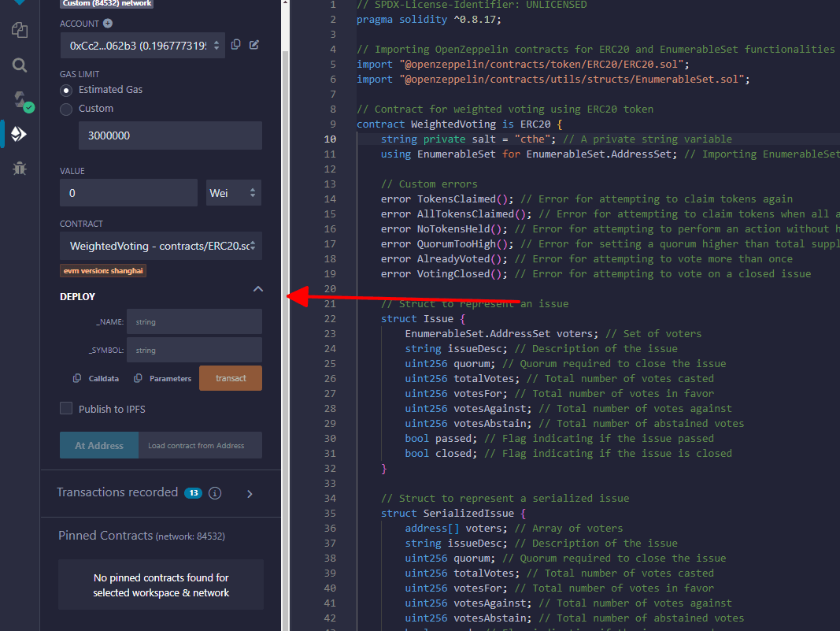This screenshot has height=631, width=840.
Task: Click the ERC20.sol import line
Action: pyautogui.click(x=523, y=65)
